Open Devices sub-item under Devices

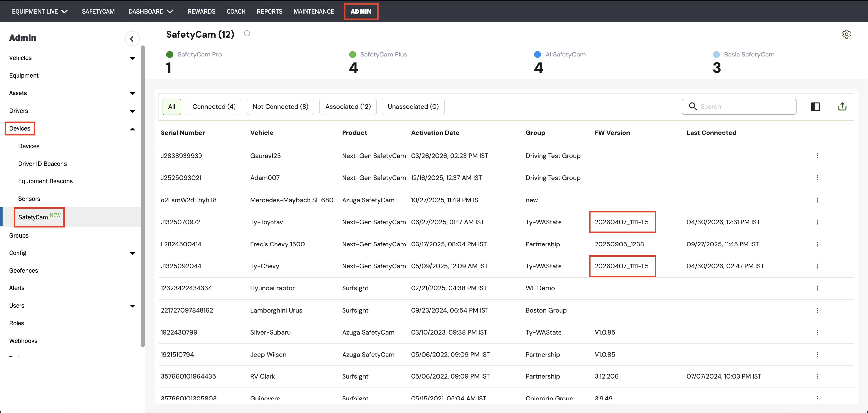(x=29, y=146)
